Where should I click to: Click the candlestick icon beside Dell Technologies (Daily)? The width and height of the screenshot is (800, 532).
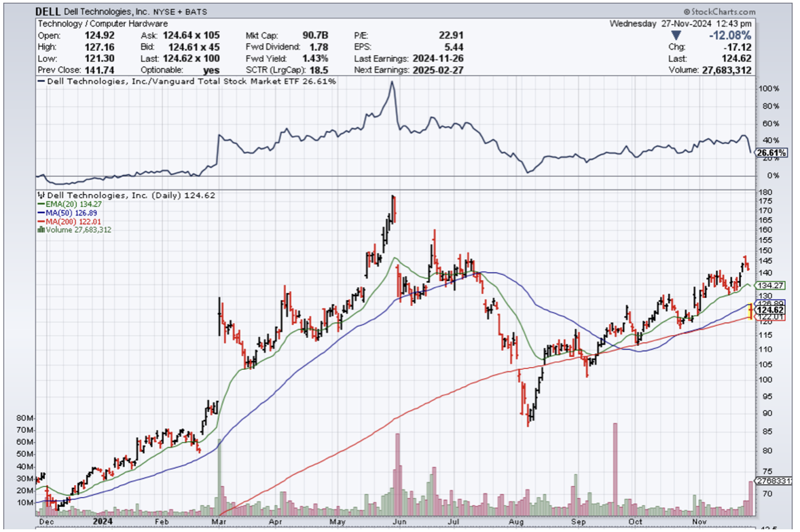coord(42,195)
